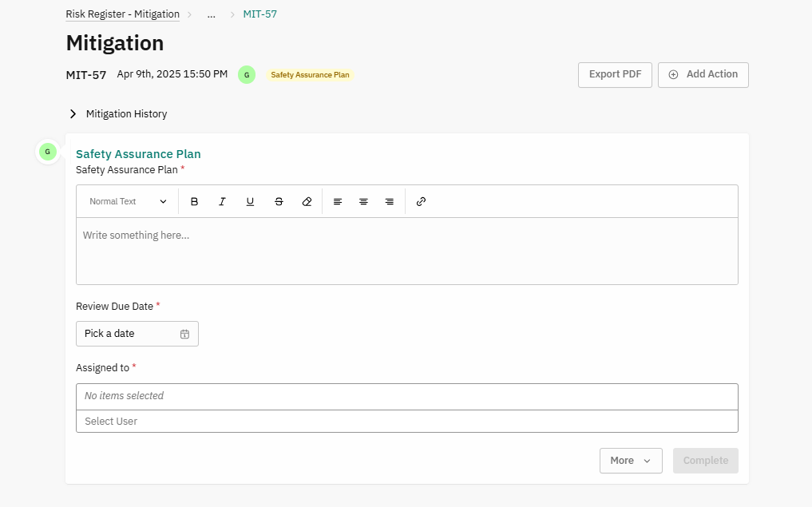Open the MIT-57 breadcrumb link
The image size is (812, 507).
pyautogui.click(x=260, y=14)
